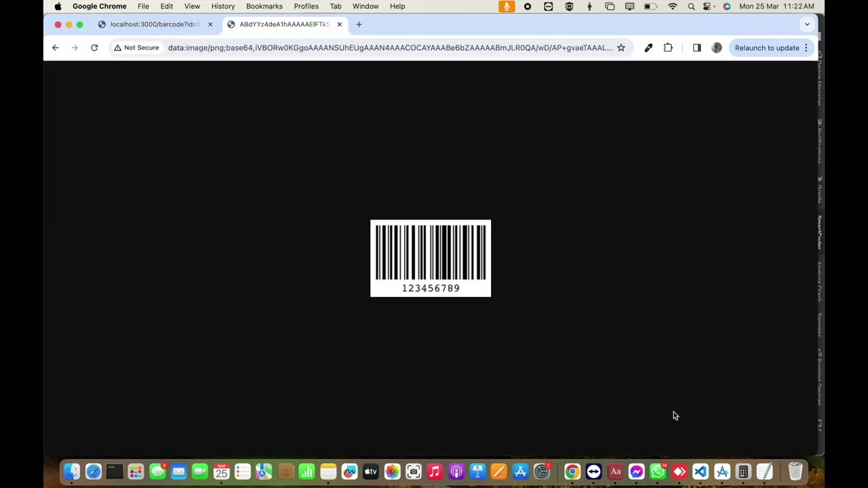The height and width of the screenshot is (488, 868).
Task: Open the View menu
Action: tap(192, 6)
